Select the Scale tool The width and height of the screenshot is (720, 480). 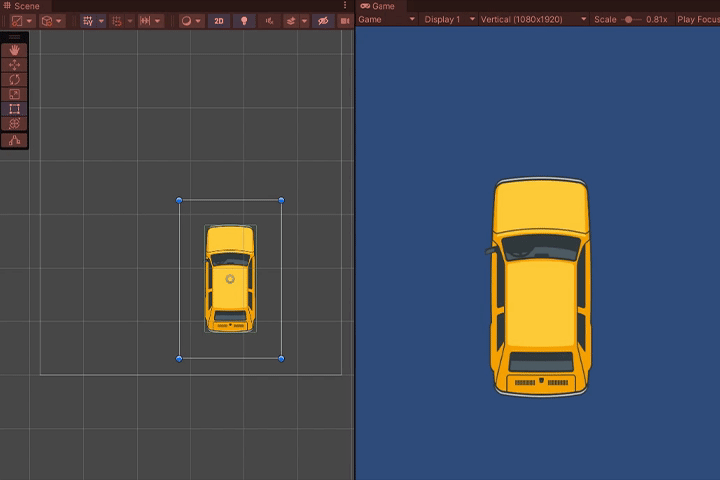14,94
